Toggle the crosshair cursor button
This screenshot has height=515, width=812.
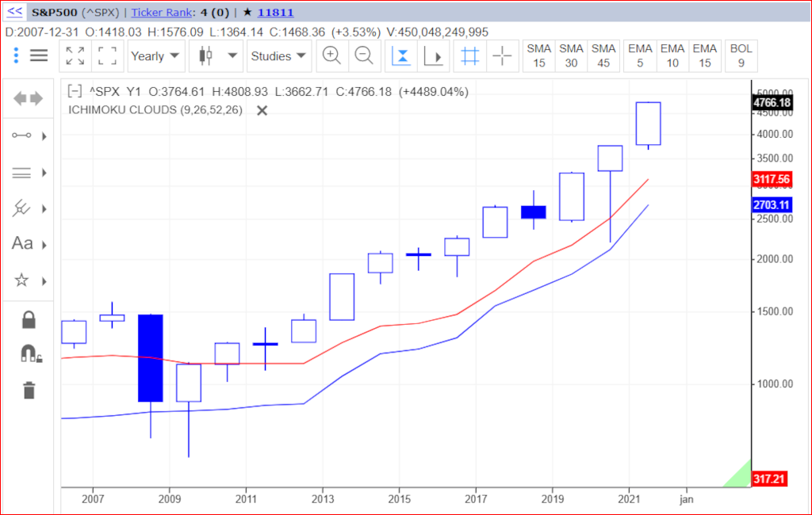click(502, 56)
